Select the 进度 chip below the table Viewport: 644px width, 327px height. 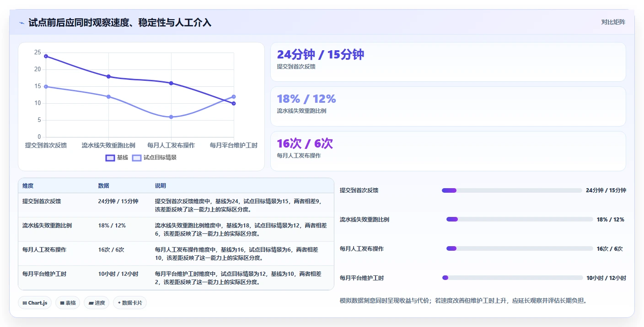point(97,303)
